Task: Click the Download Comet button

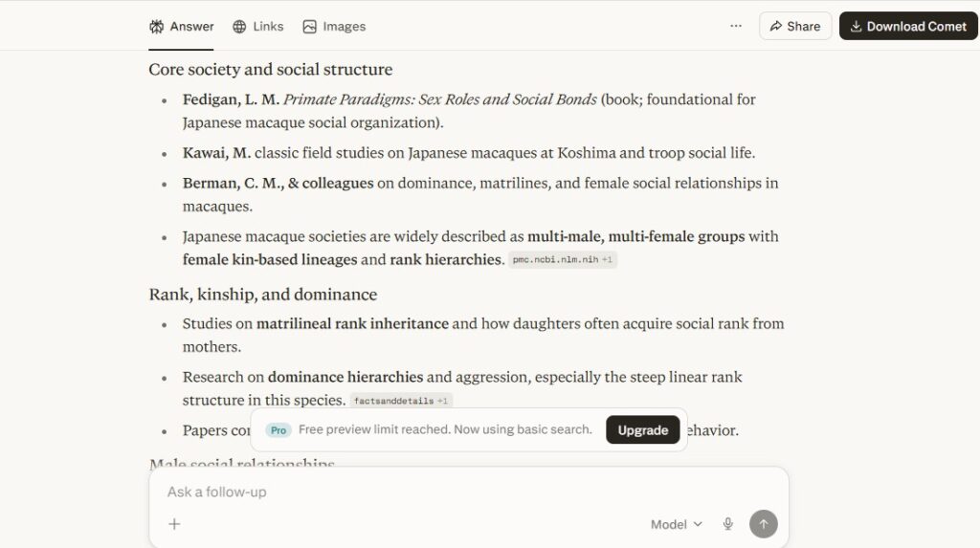Action: point(908,26)
